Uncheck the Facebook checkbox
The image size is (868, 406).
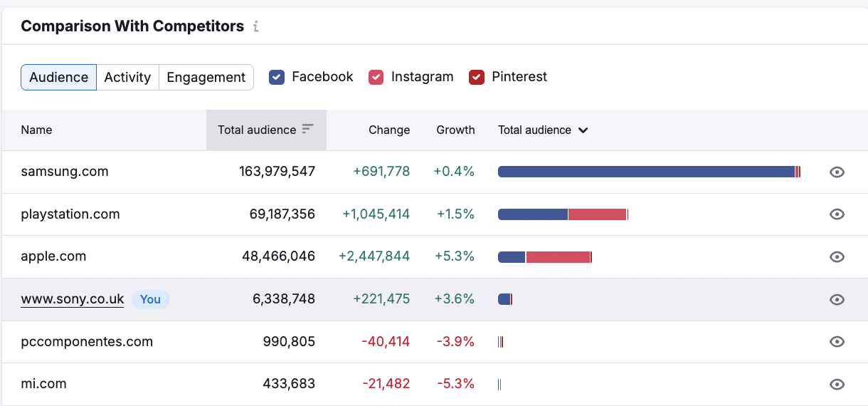[x=277, y=77]
